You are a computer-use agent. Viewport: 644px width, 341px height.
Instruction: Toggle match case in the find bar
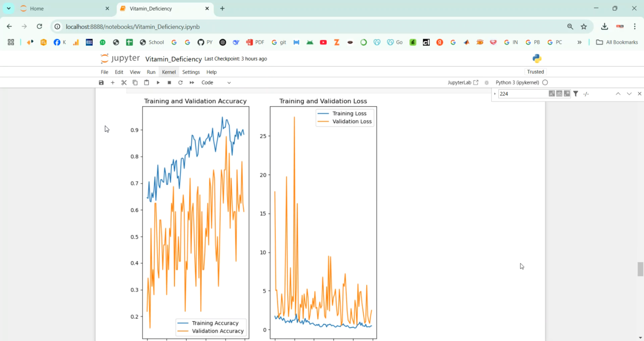click(x=552, y=94)
